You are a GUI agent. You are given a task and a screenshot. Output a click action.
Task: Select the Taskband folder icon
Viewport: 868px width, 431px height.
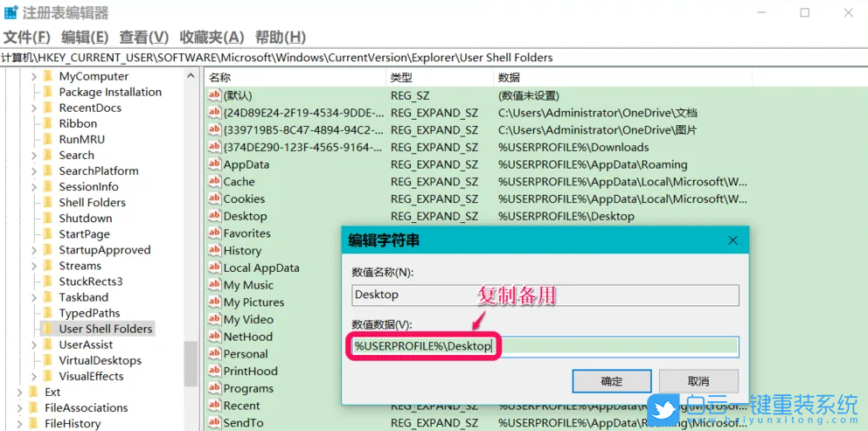pos(48,297)
